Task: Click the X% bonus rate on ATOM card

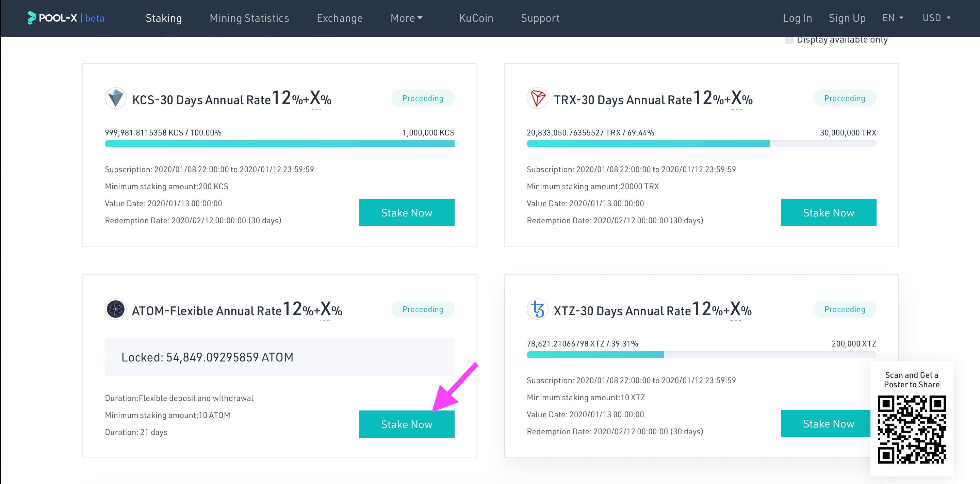Action: coord(331,309)
